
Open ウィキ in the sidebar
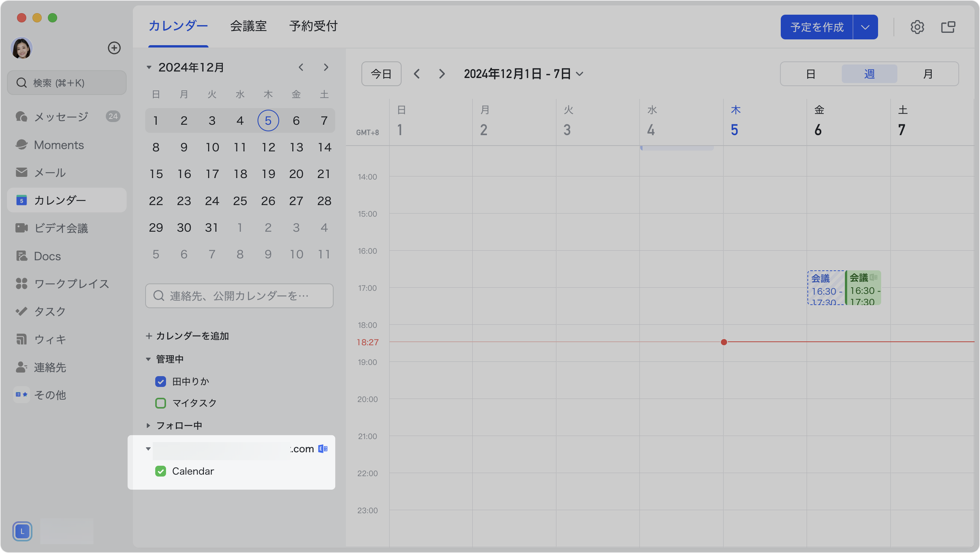point(50,339)
